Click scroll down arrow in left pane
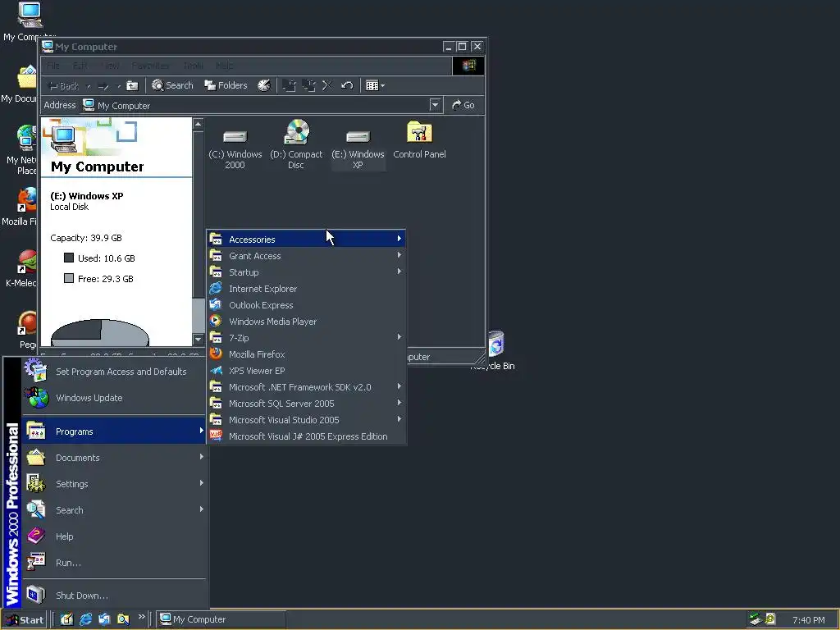 pos(199,339)
